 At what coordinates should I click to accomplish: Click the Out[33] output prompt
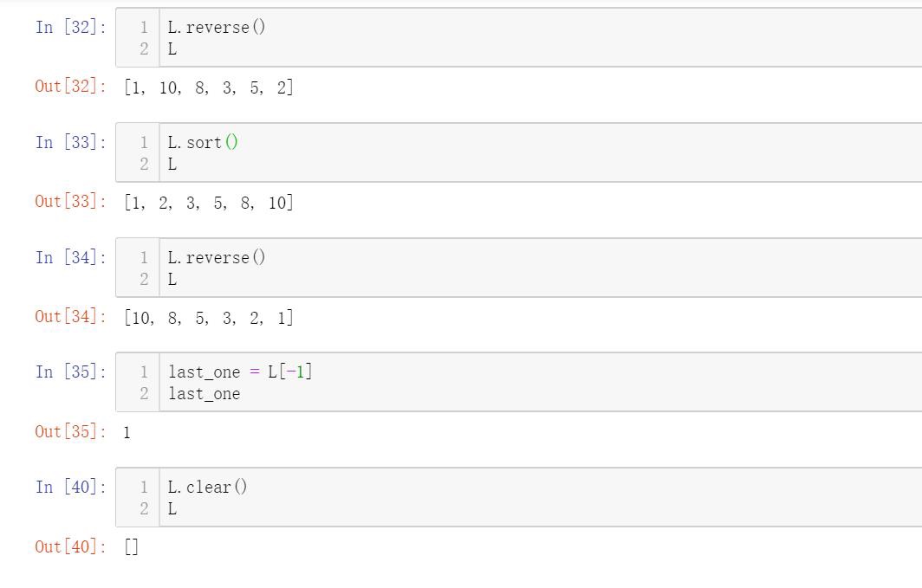pos(70,202)
